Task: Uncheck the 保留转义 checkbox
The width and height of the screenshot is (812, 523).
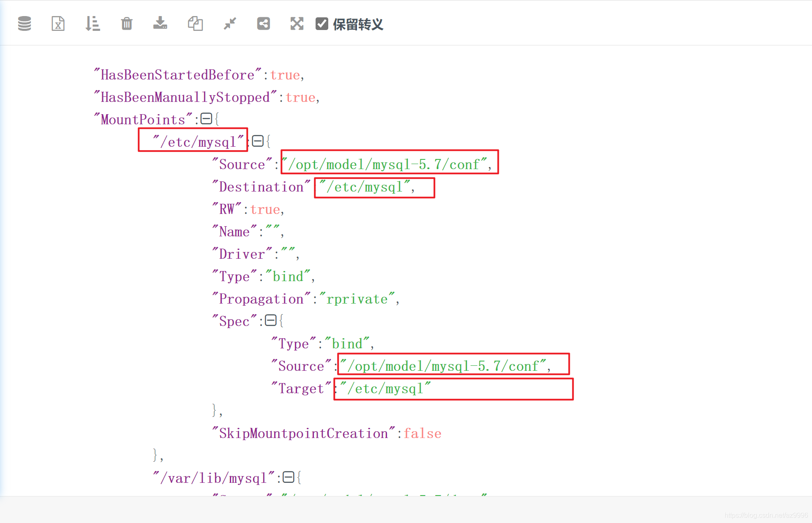Action: (322, 24)
